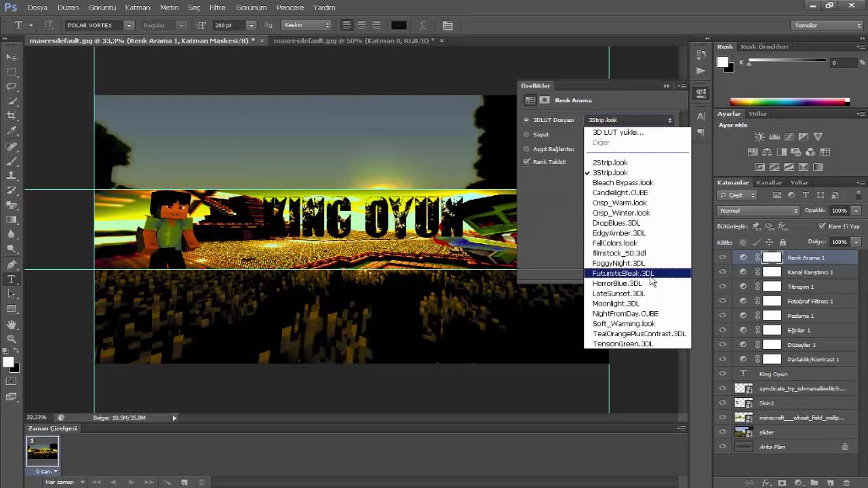Image resolution: width=868 pixels, height=488 pixels.
Task: Click the Renk Arama 1 layer mask thumbnail
Action: 772,258
